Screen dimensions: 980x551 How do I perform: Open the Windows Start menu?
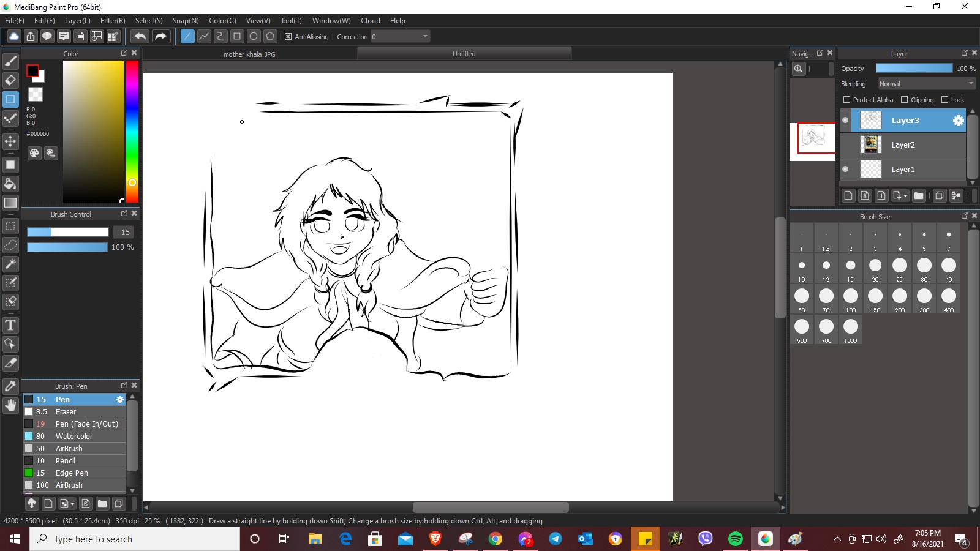coord(15,539)
